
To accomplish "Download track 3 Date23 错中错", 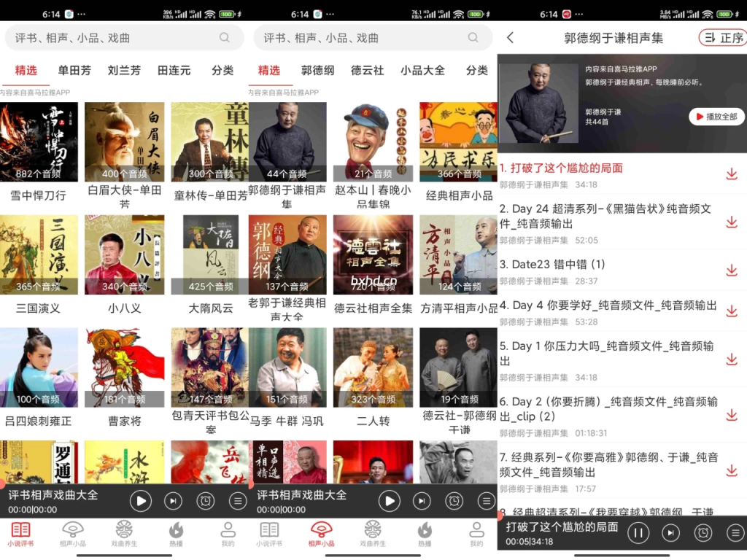I will pos(731,271).
